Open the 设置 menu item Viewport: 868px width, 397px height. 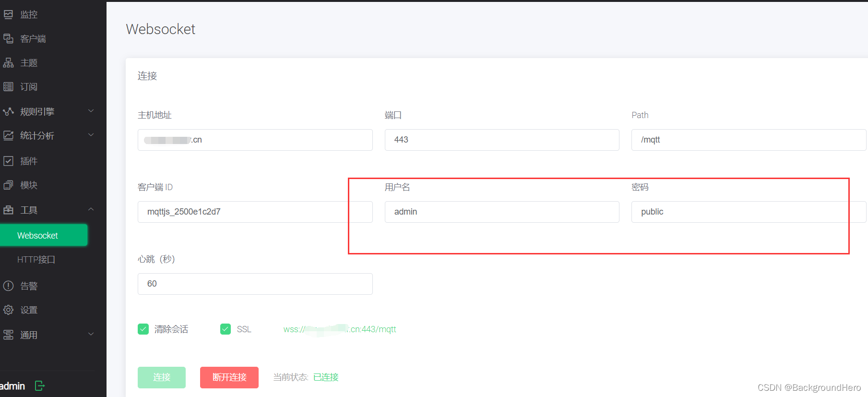click(29, 310)
